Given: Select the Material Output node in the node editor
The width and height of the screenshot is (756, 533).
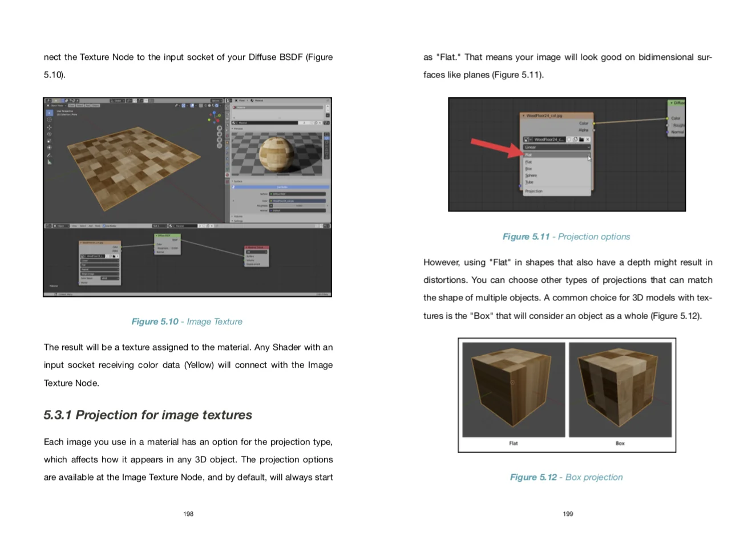Looking at the screenshot, I should pyautogui.click(x=257, y=247).
